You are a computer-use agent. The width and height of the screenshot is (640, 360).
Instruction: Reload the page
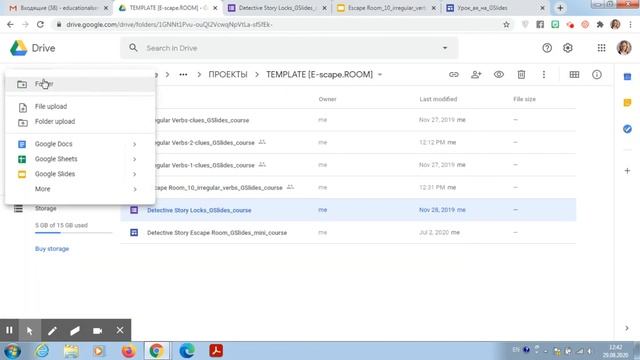[40, 24]
